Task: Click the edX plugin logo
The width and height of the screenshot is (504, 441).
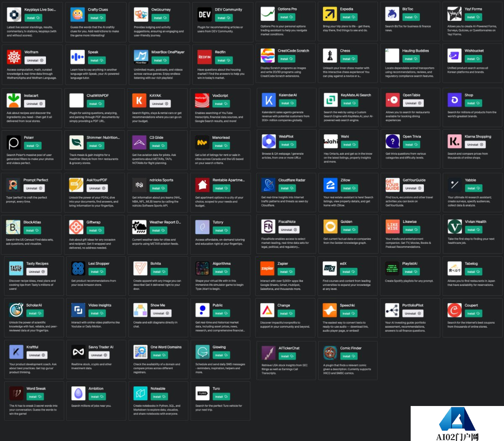Action: pyautogui.click(x=330, y=268)
